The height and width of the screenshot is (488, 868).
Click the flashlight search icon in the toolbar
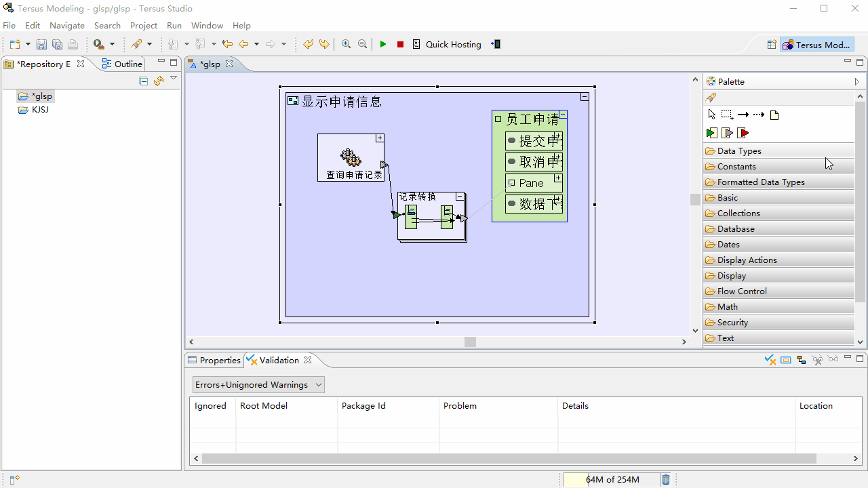tap(136, 45)
